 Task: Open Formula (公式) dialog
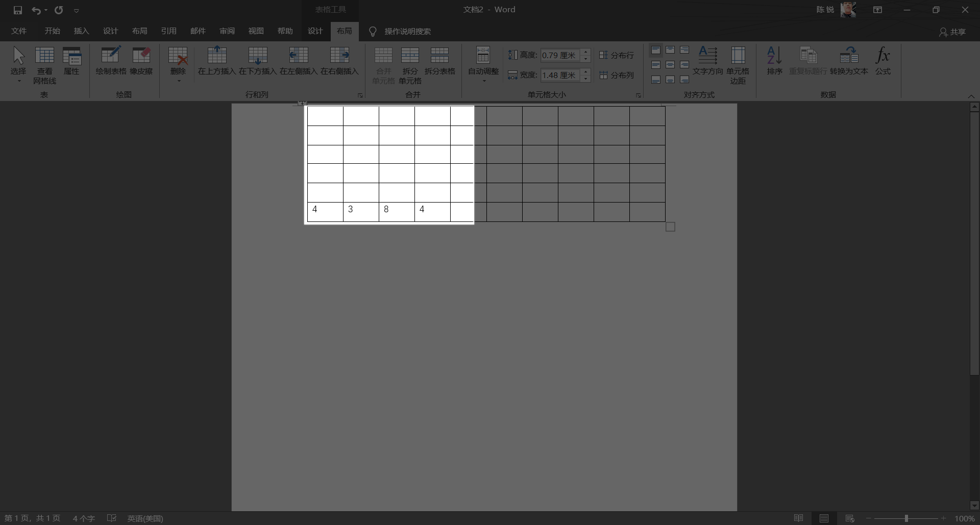883,61
